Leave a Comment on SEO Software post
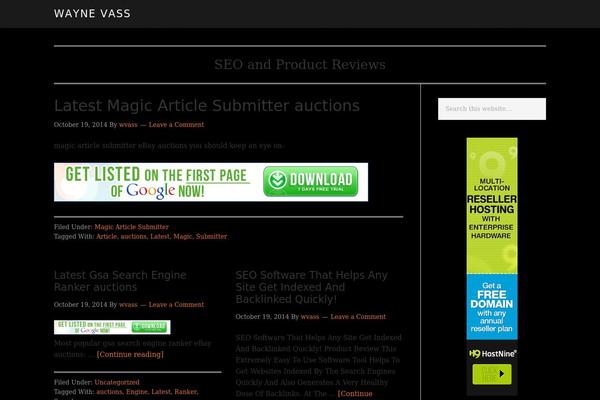Image resolution: width=600 pixels, height=400 pixels. [358, 317]
